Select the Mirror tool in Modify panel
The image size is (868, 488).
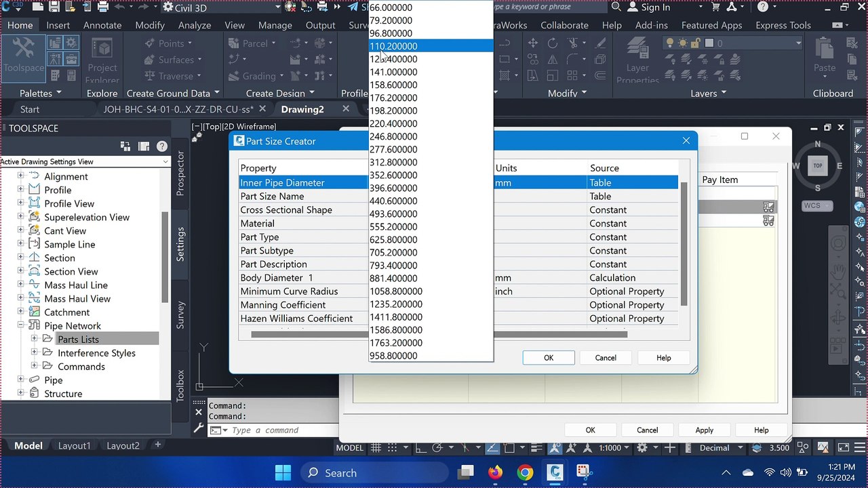tap(553, 60)
